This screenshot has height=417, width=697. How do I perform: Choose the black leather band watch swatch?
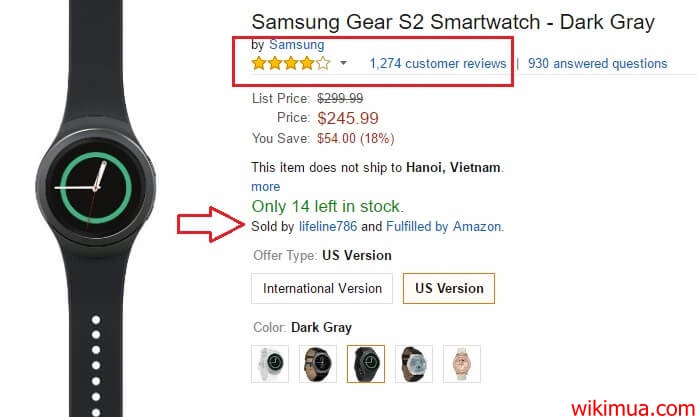click(318, 364)
